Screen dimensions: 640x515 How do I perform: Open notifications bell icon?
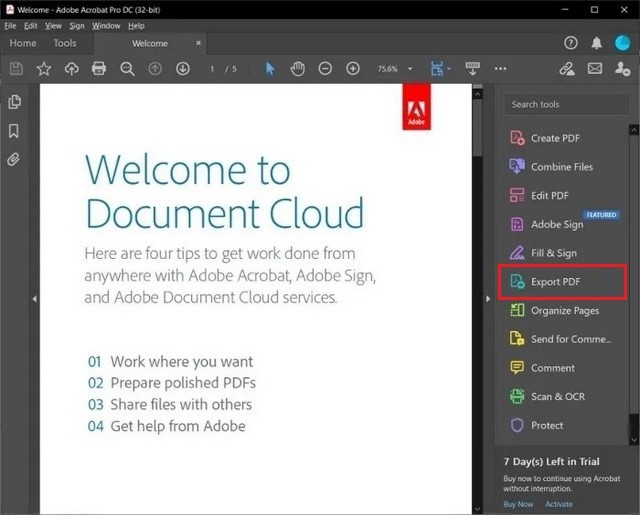[x=596, y=43]
